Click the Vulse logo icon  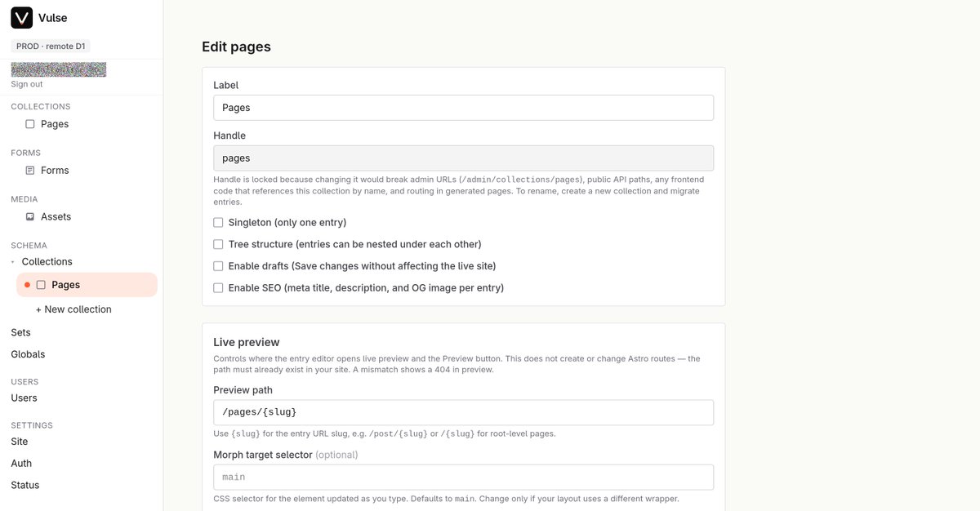[x=22, y=18]
